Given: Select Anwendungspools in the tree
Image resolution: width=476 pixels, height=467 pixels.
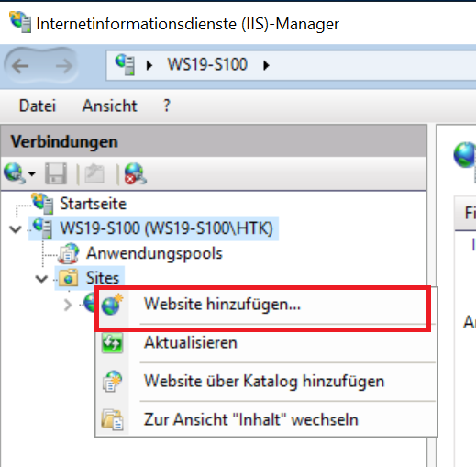Looking at the screenshot, I should coord(154,253).
